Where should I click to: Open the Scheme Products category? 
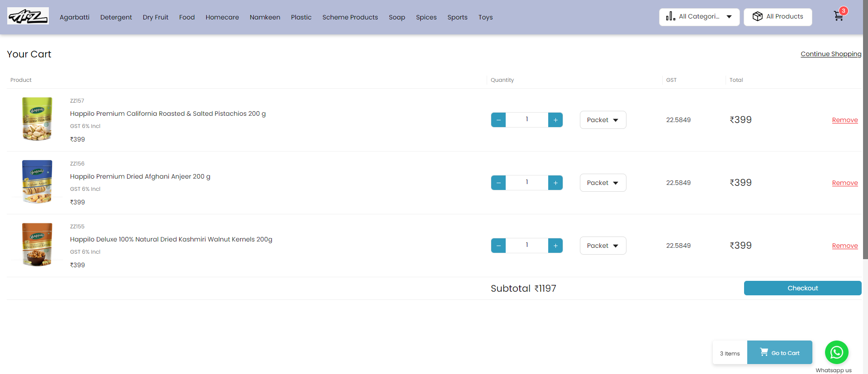click(x=350, y=17)
